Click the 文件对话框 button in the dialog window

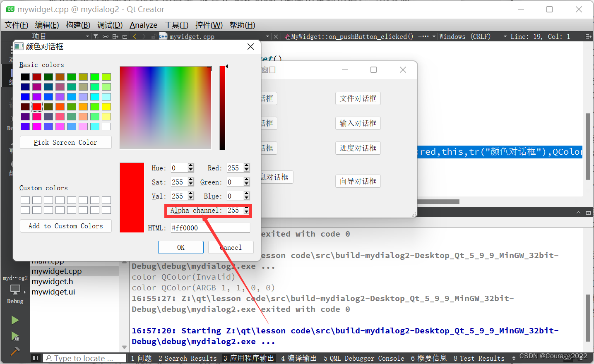357,98
